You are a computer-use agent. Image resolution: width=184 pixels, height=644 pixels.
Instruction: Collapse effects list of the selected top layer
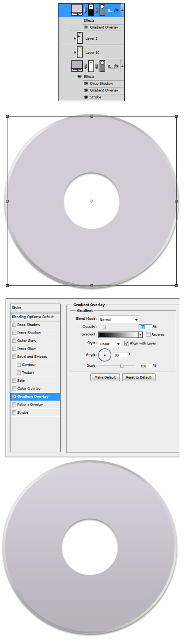pos(122,10)
